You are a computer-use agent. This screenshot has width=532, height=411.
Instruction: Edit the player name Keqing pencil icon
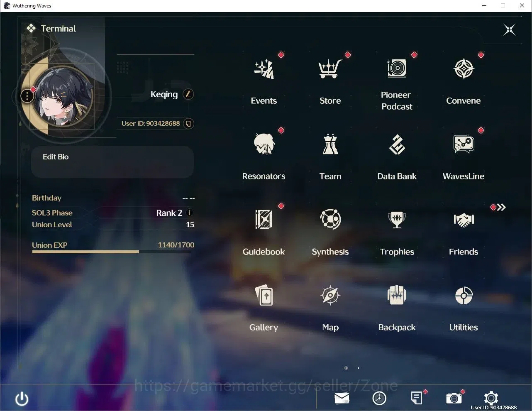pos(188,94)
